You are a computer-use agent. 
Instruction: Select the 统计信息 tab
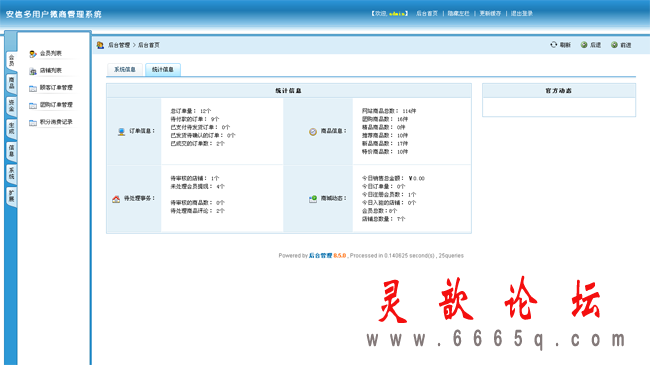[x=162, y=69]
